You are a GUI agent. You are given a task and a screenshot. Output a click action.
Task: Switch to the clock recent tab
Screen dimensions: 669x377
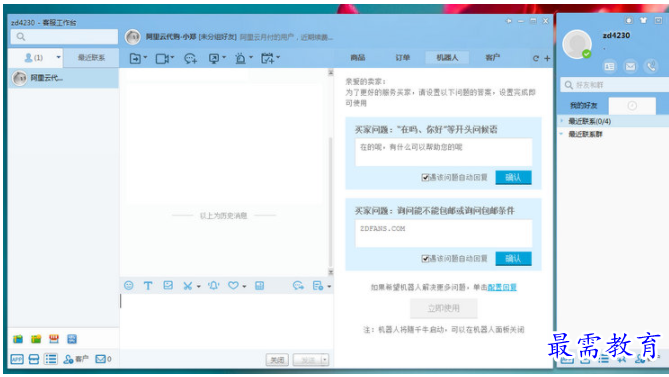[x=632, y=106]
